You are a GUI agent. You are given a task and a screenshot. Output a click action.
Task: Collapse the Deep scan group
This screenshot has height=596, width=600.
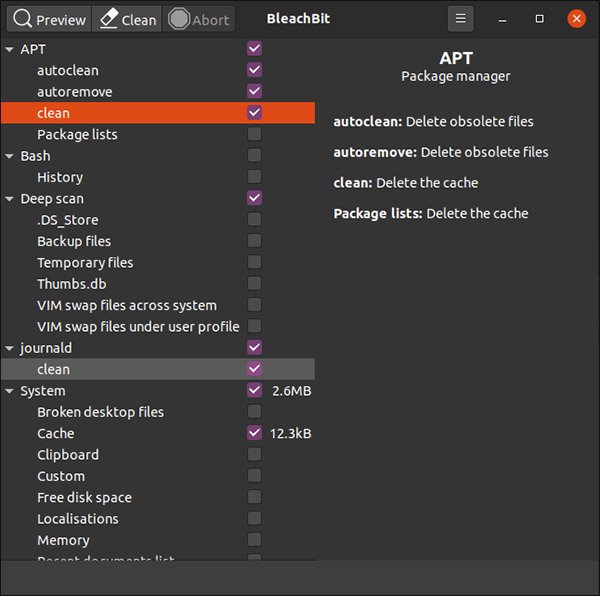point(10,199)
